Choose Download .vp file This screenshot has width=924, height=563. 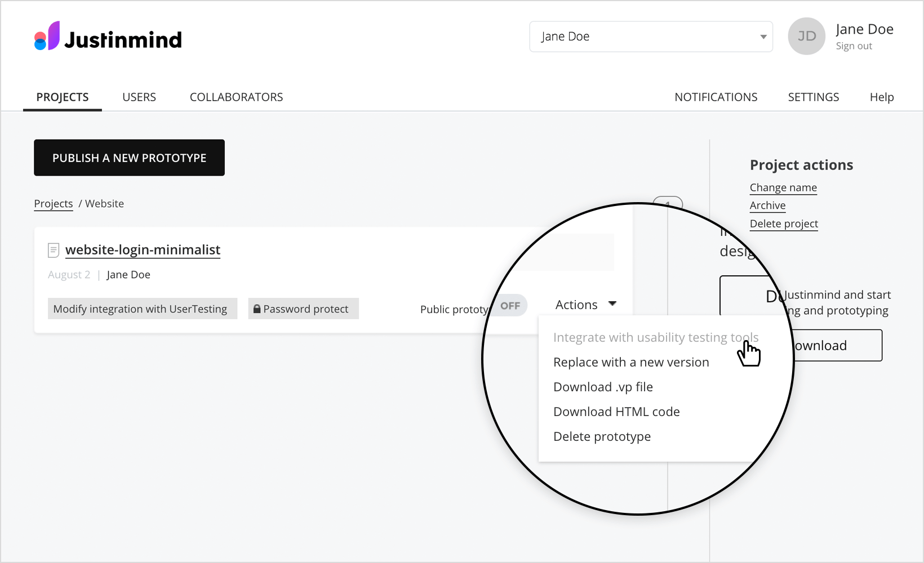603,387
